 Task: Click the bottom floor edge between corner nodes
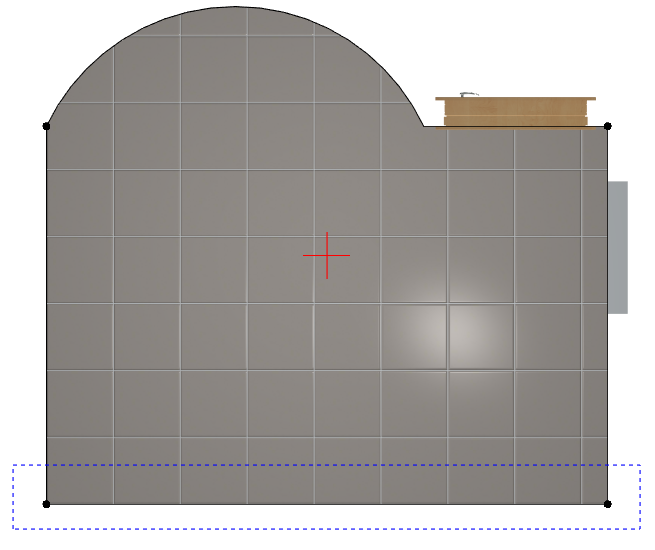pyautogui.click(x=327, y=504)
